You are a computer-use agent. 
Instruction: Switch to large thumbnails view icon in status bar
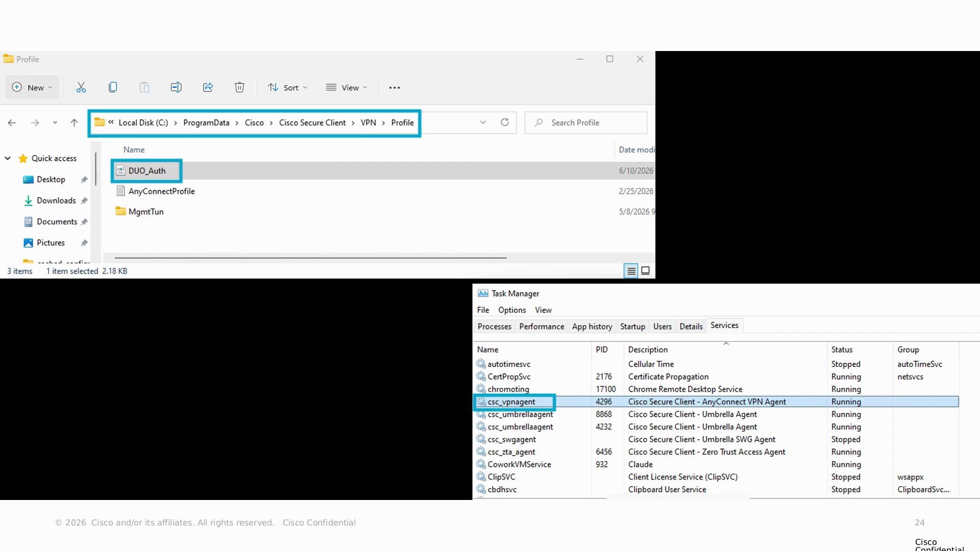tap(645, 271)
